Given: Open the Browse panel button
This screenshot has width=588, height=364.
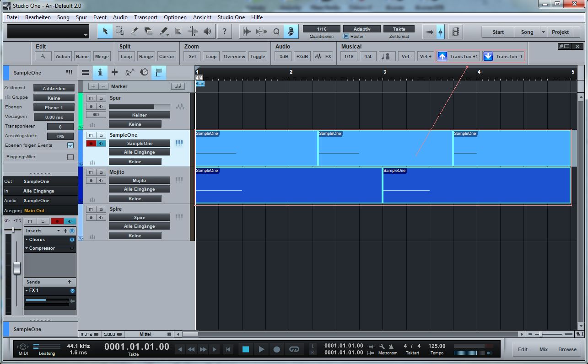Looking at the screenshot, I should [567, 349].
